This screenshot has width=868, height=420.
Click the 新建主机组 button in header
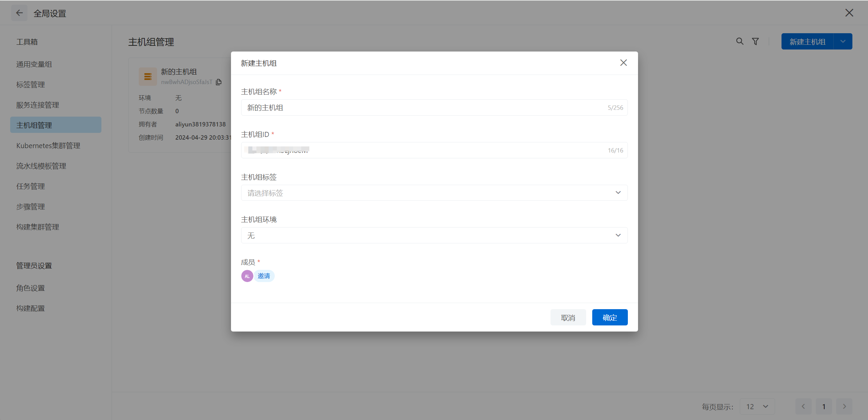tap(807, 41)
